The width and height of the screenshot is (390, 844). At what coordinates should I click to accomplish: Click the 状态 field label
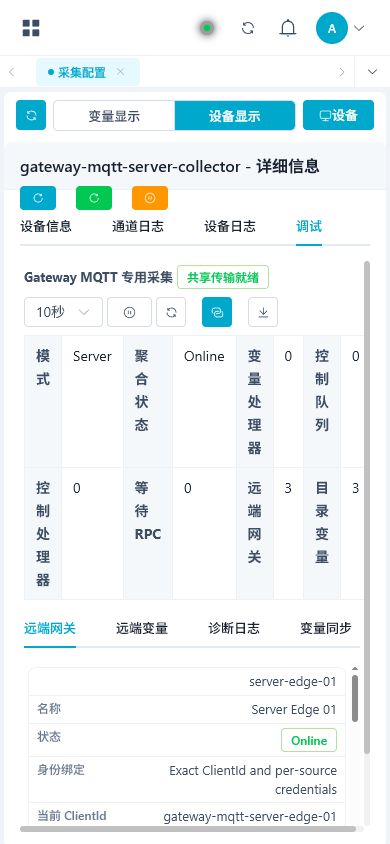[x=49, y=737]
